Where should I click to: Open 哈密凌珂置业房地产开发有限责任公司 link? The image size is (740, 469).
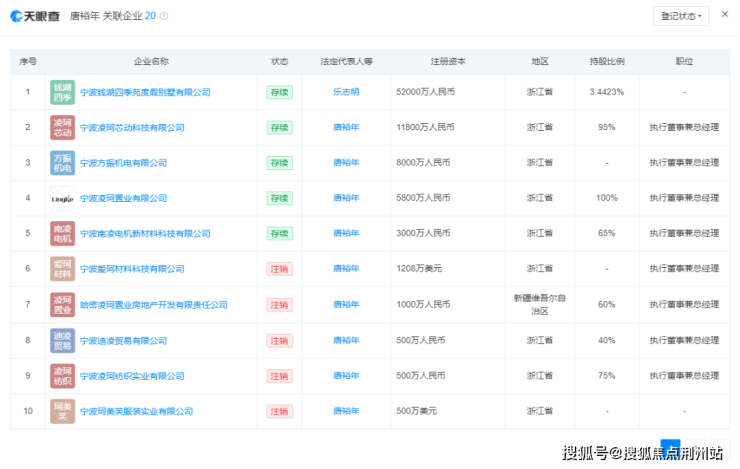coord(154,305)
